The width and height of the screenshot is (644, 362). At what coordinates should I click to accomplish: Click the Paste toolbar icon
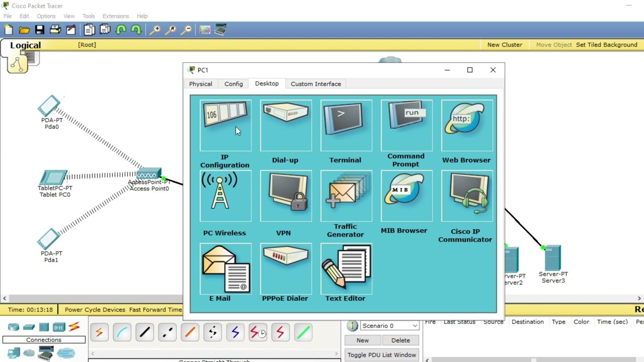click(105, 30)
